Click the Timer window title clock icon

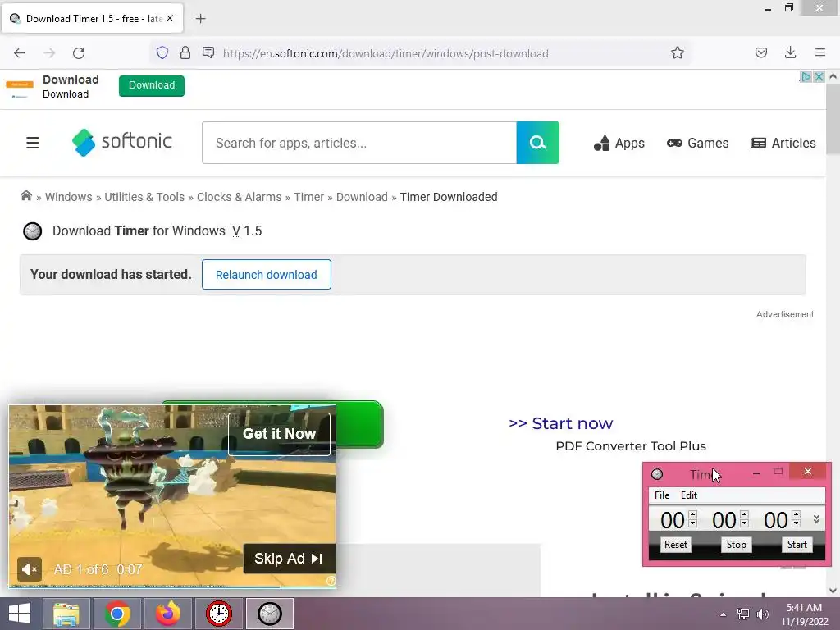(657, 474)
